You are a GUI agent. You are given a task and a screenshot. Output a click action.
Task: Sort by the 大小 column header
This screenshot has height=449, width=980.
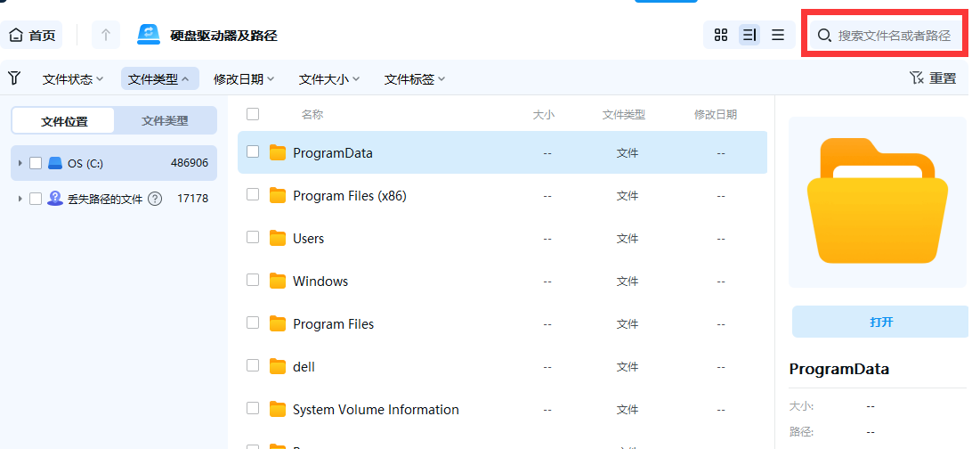tap(544, 115)
